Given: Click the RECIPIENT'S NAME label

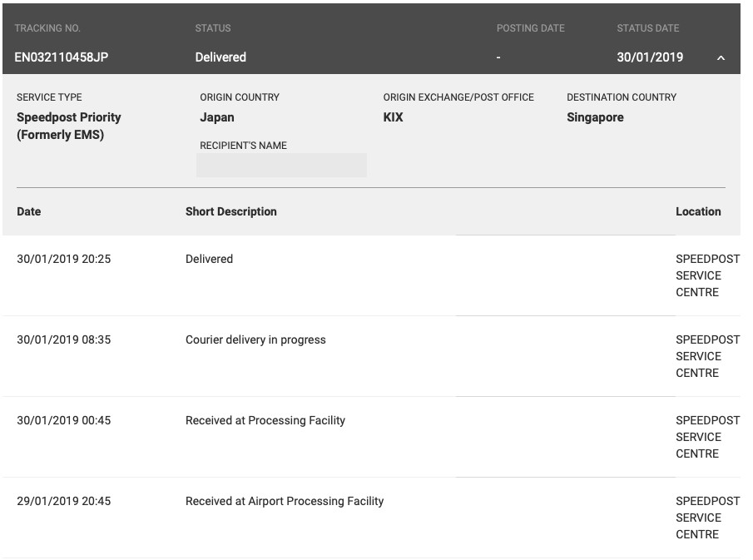Looking at the screenshot, I should pyautogui.click(x=243, y=146).
